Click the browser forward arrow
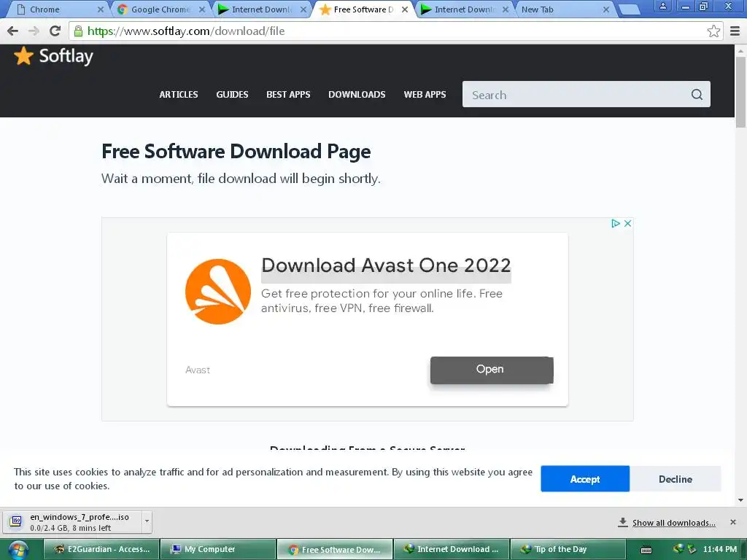747x560 pixels. coord(34,31)
